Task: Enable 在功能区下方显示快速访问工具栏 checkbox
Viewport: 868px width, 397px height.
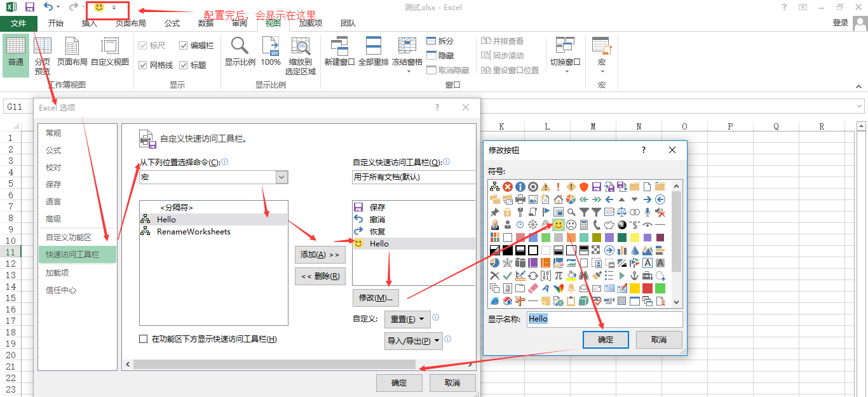Action: click(144, 339)
